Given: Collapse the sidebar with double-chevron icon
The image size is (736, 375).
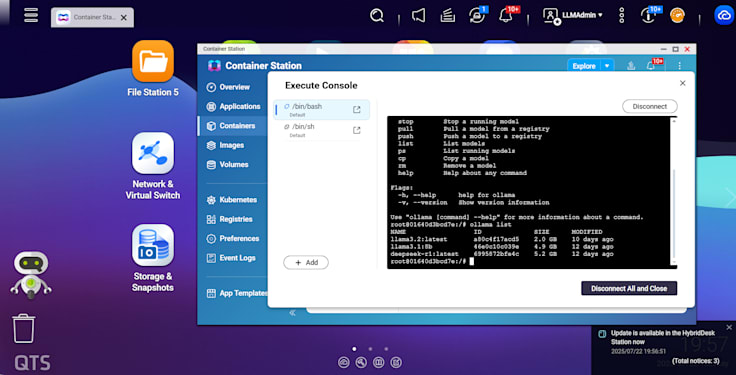Looking at the screenshot, I should point(292,313).
